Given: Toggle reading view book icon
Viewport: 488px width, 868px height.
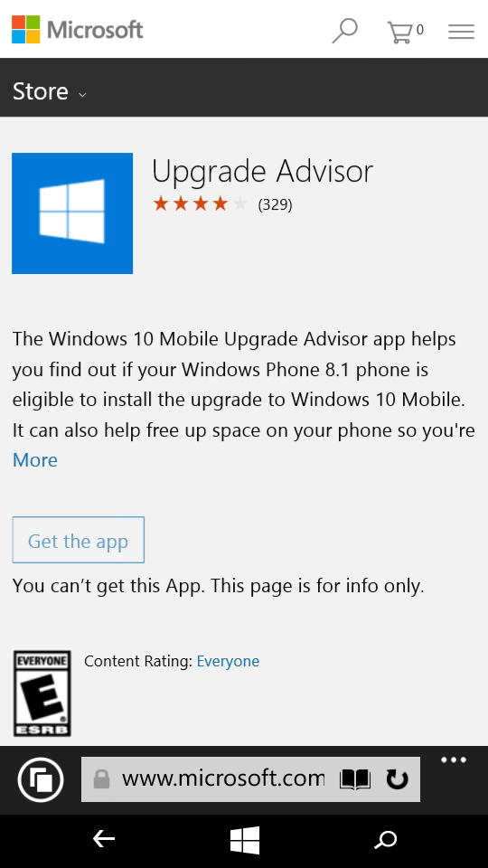Looking at the screenshot, I should tap(355, 780).
